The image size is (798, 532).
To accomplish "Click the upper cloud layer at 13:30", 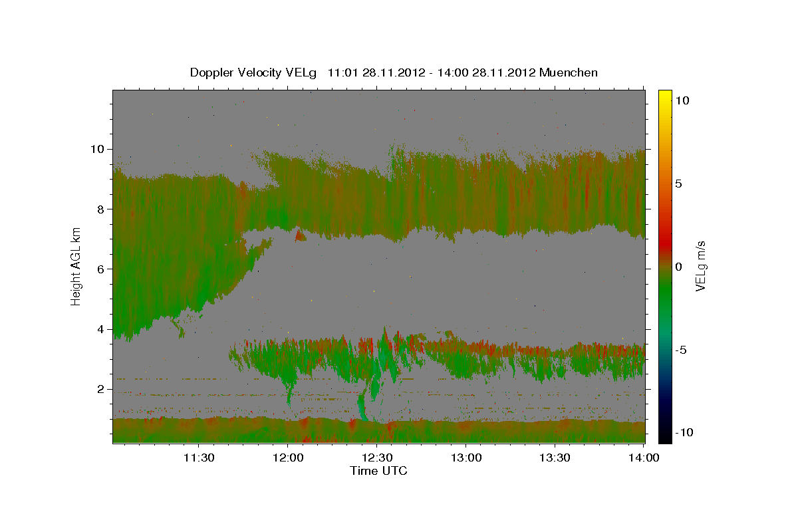I will coord(555,193).
